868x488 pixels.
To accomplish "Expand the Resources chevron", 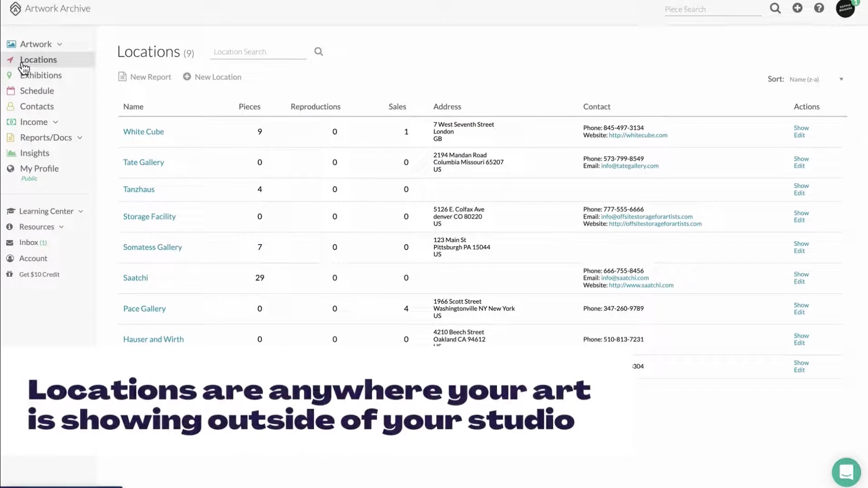I will pyautogui.click(x=61, y=227).
